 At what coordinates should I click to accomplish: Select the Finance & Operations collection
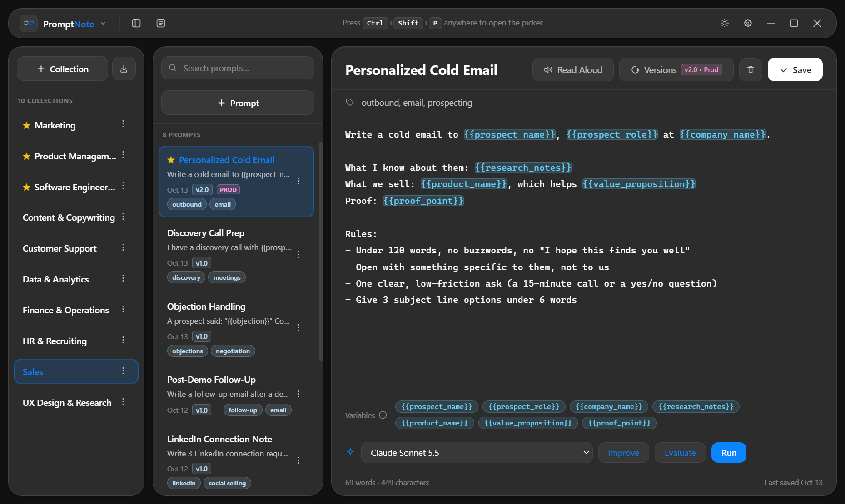[x=76, y=310]
